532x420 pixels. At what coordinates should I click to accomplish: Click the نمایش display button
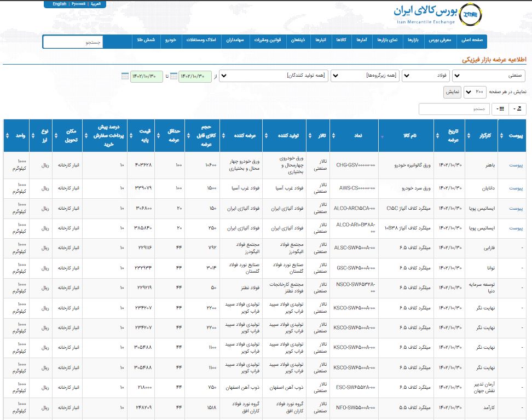pos(452,92)
